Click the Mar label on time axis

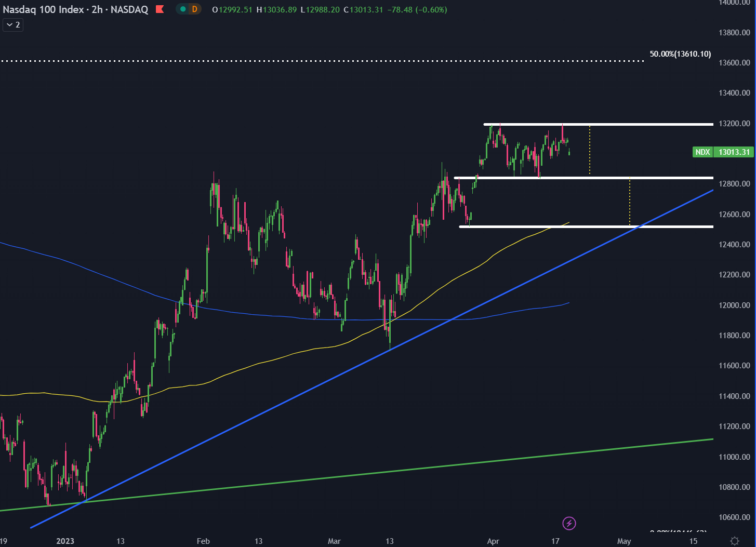tap(334, 541)
